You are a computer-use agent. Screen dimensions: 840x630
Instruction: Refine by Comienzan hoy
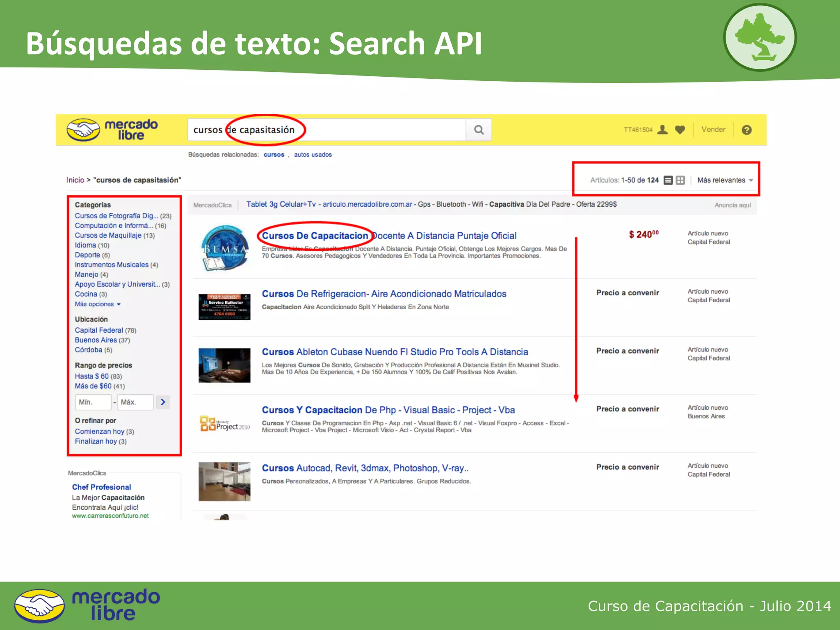pos(100,431)
